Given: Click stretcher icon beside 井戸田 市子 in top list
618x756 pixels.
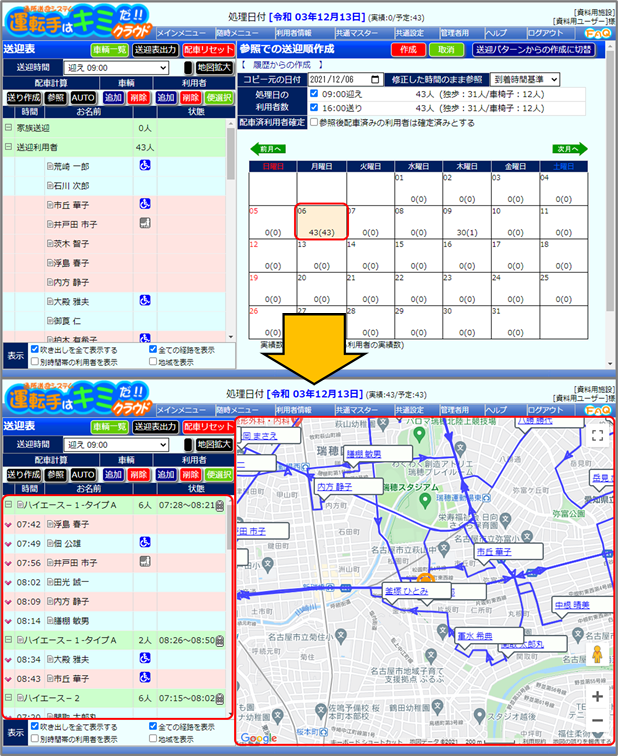Looking at the screenshot, I should [x=145, y=223].
